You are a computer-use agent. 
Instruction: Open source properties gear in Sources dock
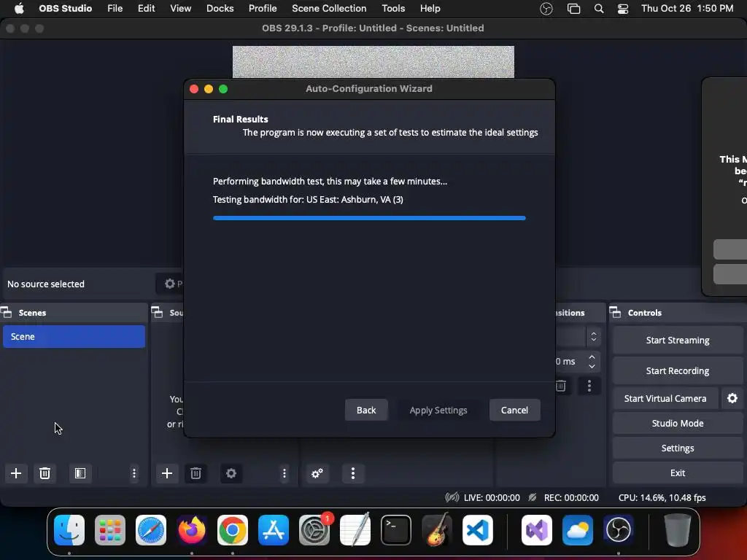click(231, 472)
